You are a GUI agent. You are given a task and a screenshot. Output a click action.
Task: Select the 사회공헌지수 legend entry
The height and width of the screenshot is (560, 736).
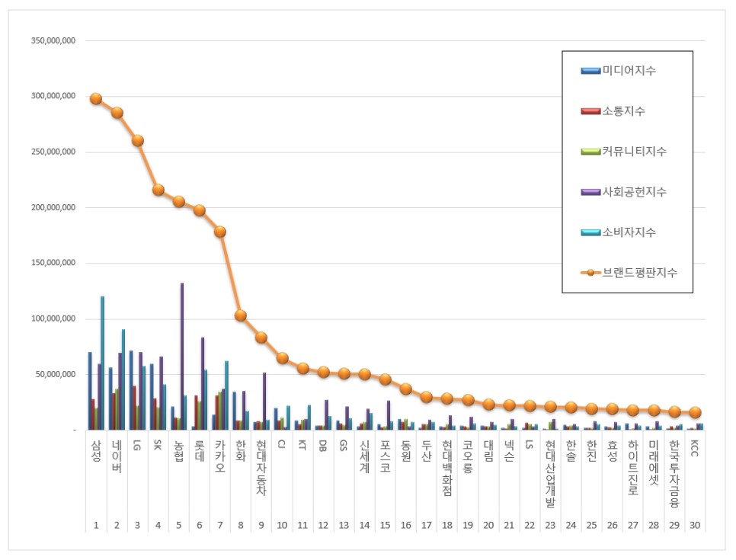coord(623,192)
